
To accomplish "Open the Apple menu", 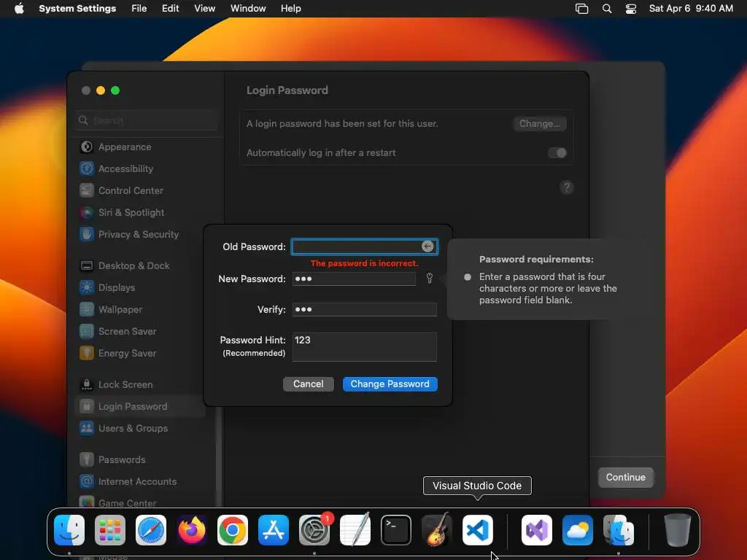I will 19,9.
